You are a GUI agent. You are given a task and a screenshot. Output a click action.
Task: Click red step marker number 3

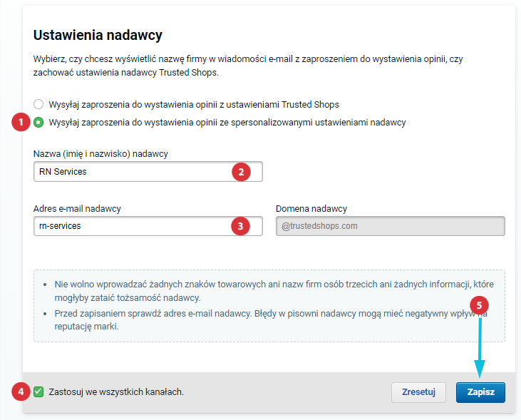point(240,226)
